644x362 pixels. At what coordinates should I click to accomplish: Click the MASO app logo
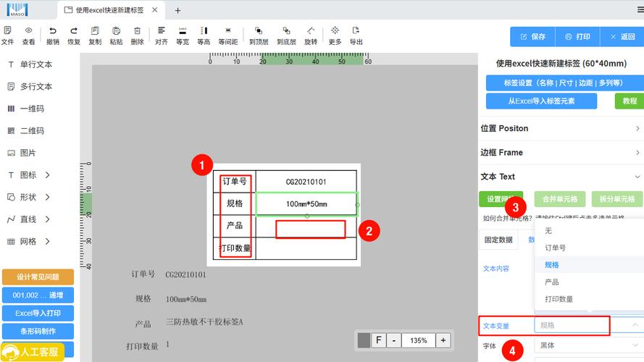tap(17, 9)
